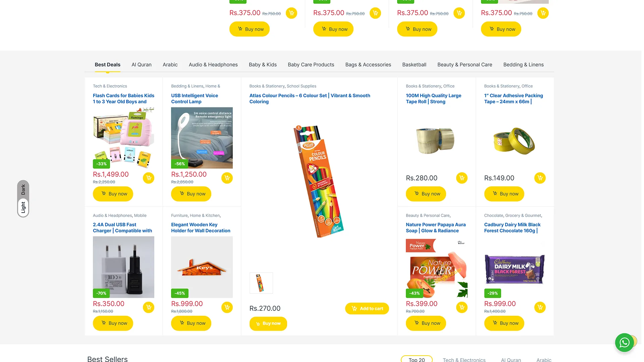Screen dimensions: 644x362
Task: Open WhatsApp chat floating icon
Action: [x=624, y=343]
